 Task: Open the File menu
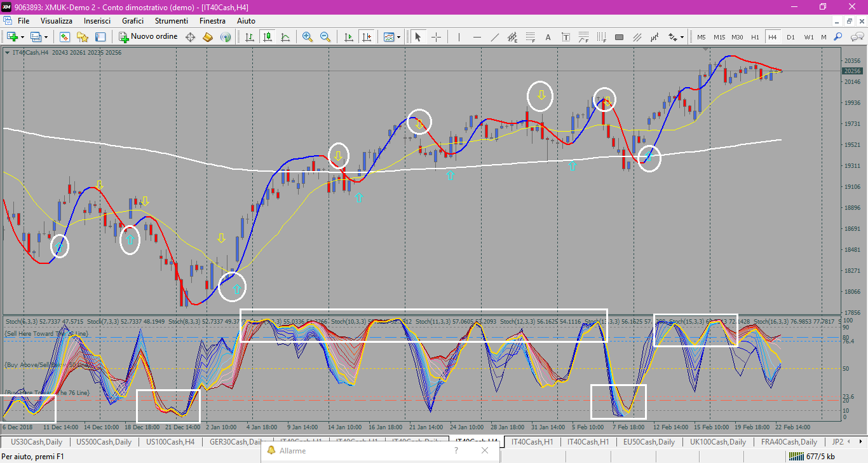pyautogui.click(x=24, y=21)
